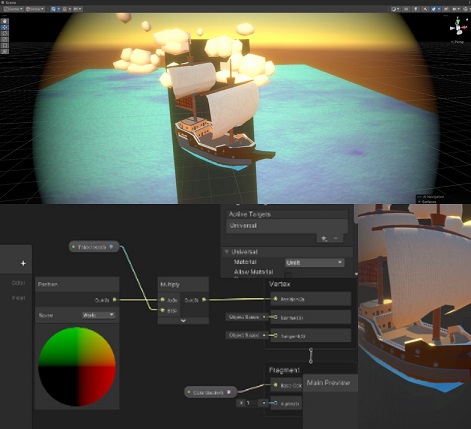This screenshot has width=471, height=429.
Task: Select the Rect transform tool
Action: coord(5,45)
